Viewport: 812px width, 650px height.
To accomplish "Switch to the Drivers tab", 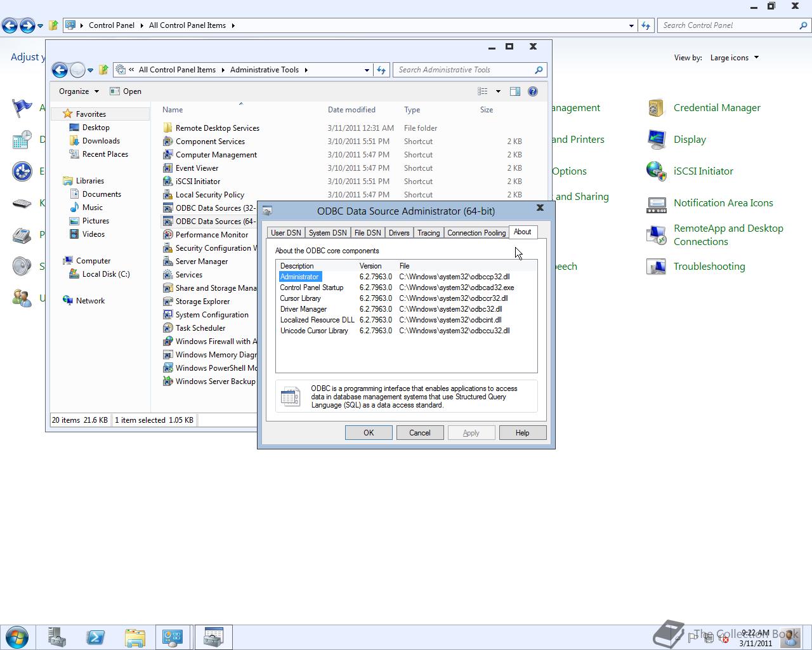I will tap(399, 233).
